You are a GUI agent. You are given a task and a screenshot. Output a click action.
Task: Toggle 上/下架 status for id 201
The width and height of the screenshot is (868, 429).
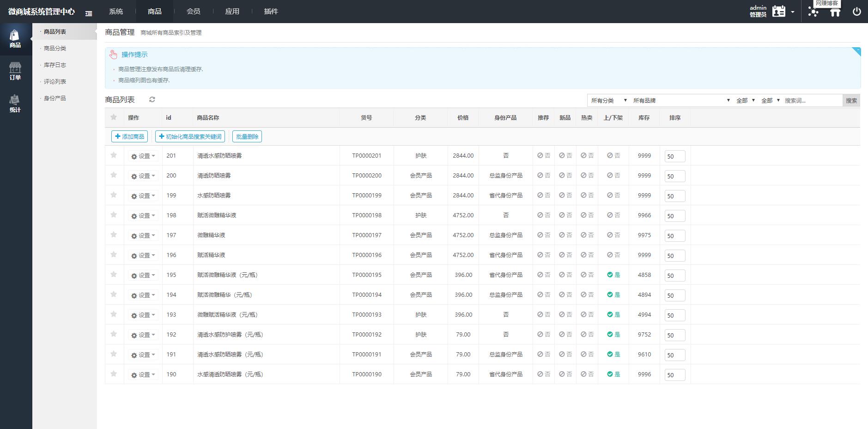pyautogui.click(x=613, y=155)
